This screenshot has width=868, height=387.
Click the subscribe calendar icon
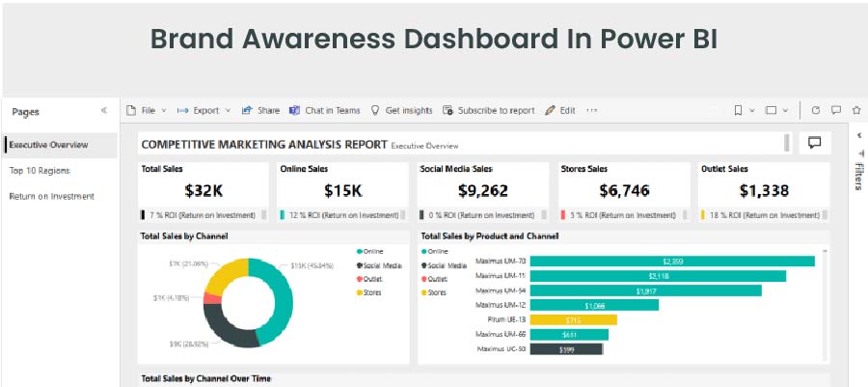tap(448, 110)
